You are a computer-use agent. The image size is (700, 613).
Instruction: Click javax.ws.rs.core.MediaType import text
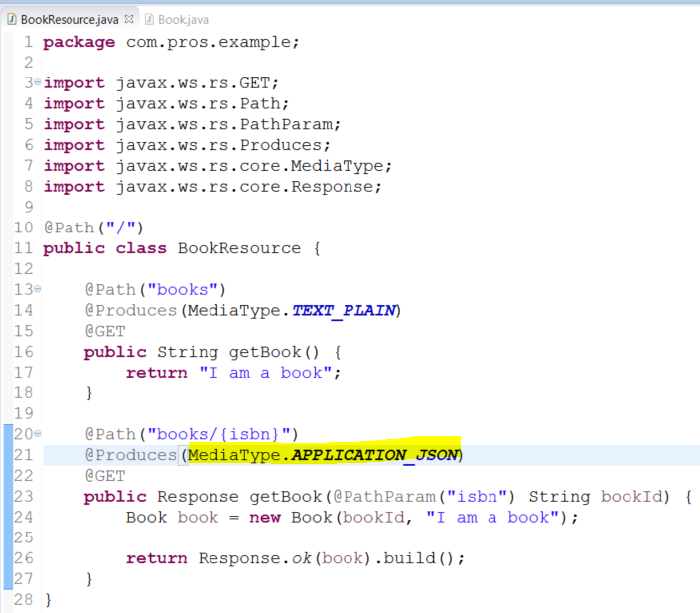[250, 166]
